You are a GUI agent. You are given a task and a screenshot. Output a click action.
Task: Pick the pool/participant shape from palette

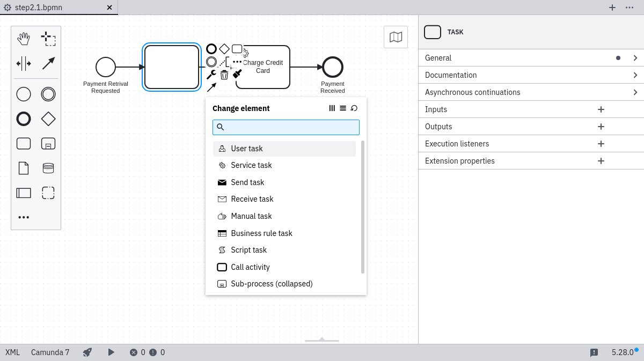click(24, 193)
